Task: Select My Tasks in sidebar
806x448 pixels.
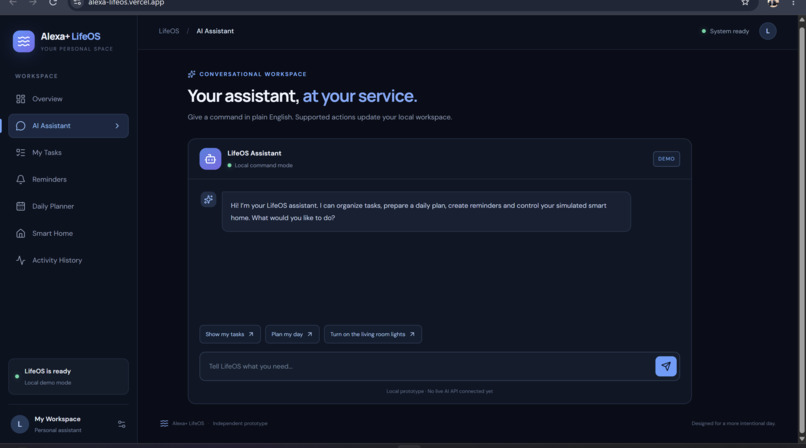Action: click(68, 153)
